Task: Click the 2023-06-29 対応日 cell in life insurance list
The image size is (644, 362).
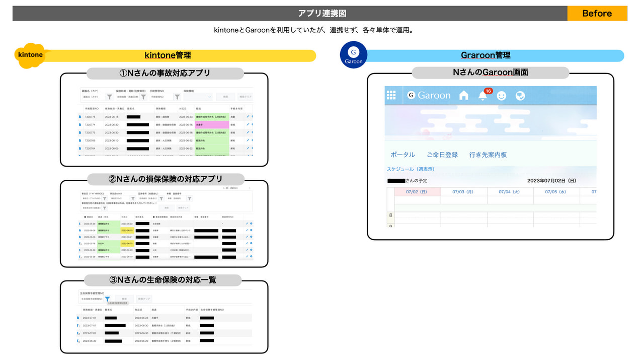Action: tap(141, 341)
